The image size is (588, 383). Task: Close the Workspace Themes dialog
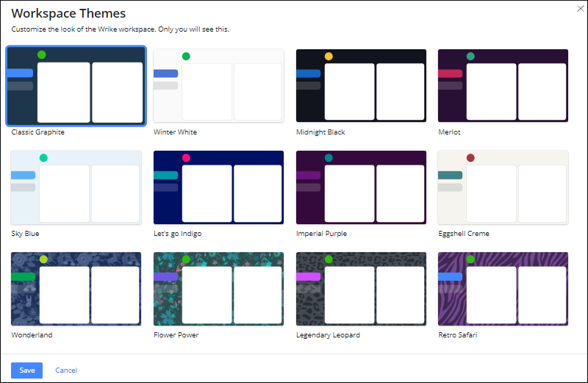coord(580,9)
